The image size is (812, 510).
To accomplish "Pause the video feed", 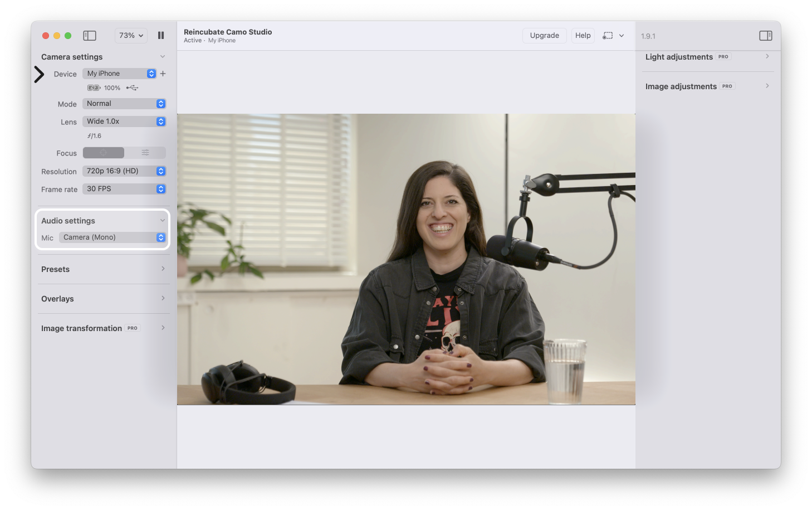I will [x=161, y=36].
